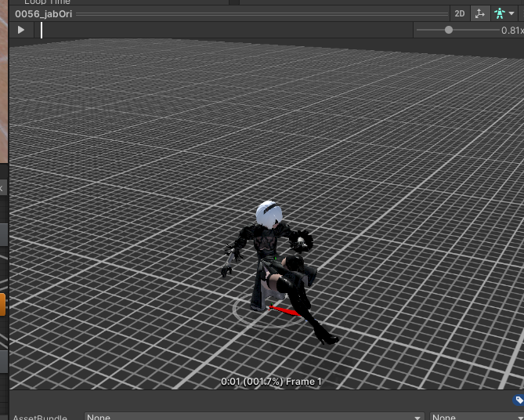Click the frame time readout text
This screenshot has height=420, width=524.
point(271,382)
